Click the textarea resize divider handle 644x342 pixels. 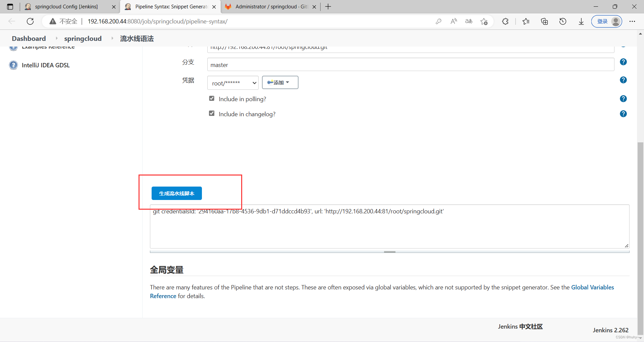click(x=389, y=252)
